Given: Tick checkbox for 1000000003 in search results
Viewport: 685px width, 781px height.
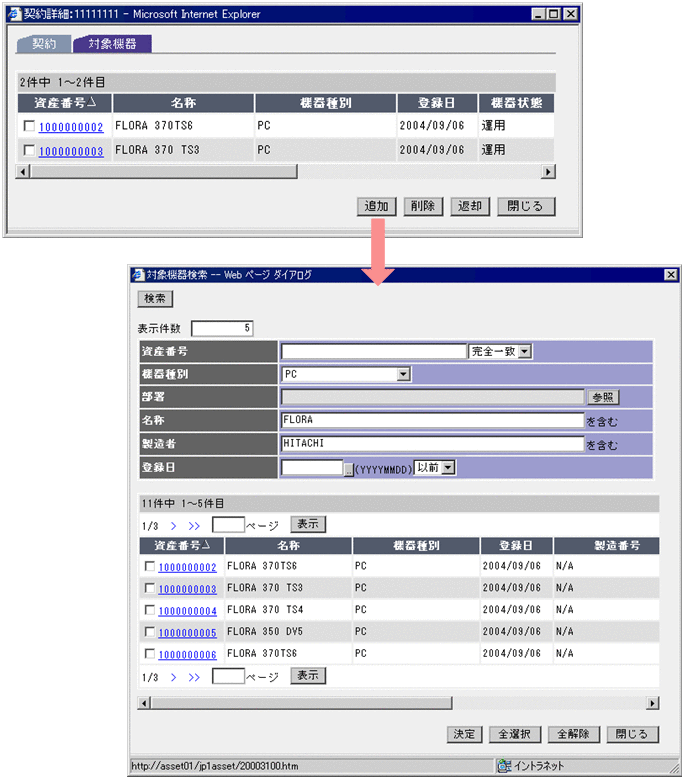Looking at the screenshot, I should [x=149, y=588].
